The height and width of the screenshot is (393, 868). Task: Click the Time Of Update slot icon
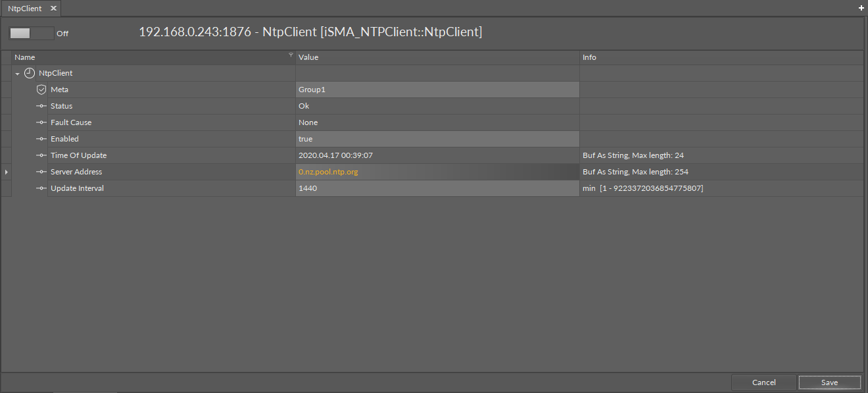point(41,155)
